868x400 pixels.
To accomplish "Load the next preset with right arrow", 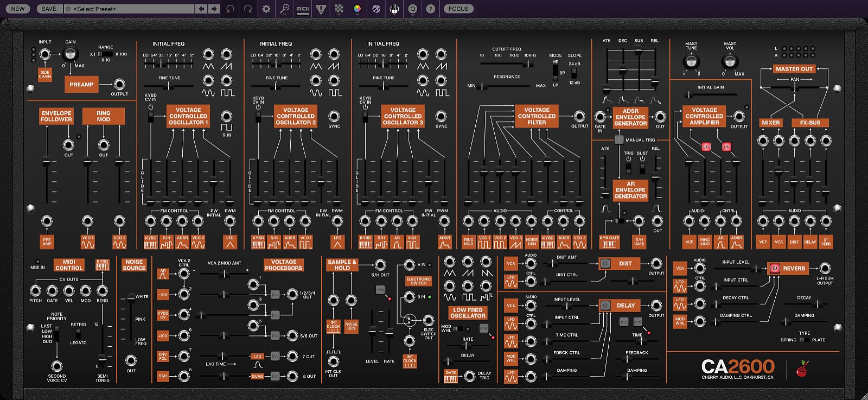I will pyautogui.click(x=214, y=9).
